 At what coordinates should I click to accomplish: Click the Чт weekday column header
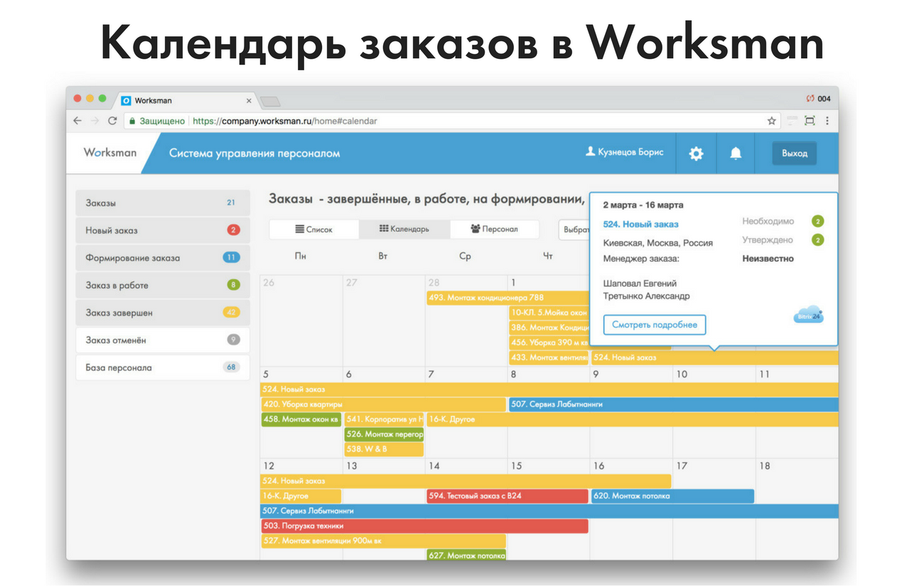(547, 256)
